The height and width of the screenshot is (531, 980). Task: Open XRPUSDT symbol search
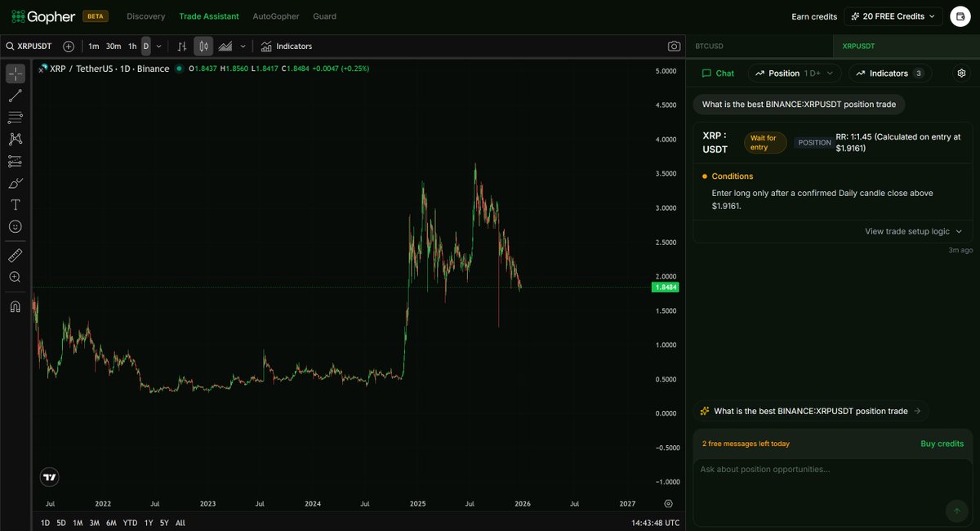(x=29, y=47)
